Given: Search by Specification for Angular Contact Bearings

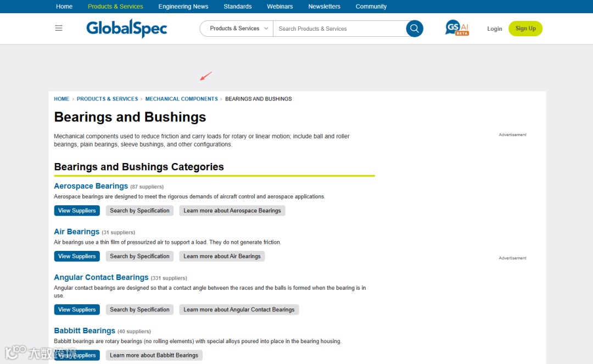Looking at the screenshot, I should click(139, 310).
